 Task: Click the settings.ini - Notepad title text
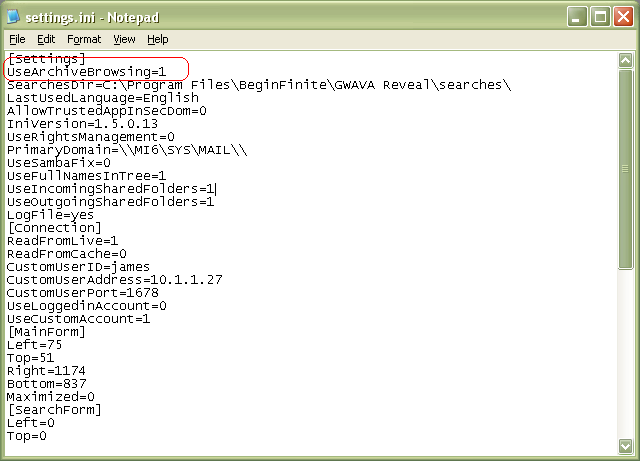(92, 18)
